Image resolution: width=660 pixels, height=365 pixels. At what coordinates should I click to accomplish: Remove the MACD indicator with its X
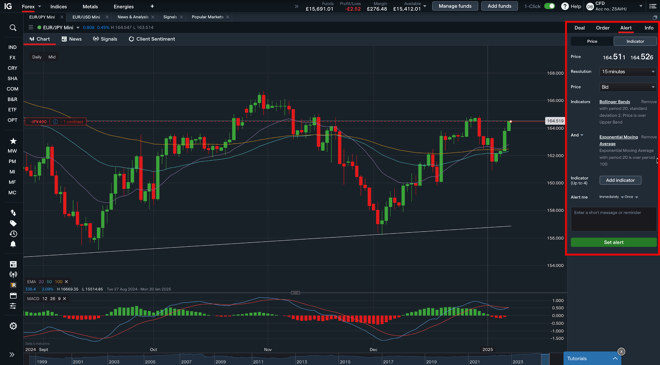click(64, 299)
